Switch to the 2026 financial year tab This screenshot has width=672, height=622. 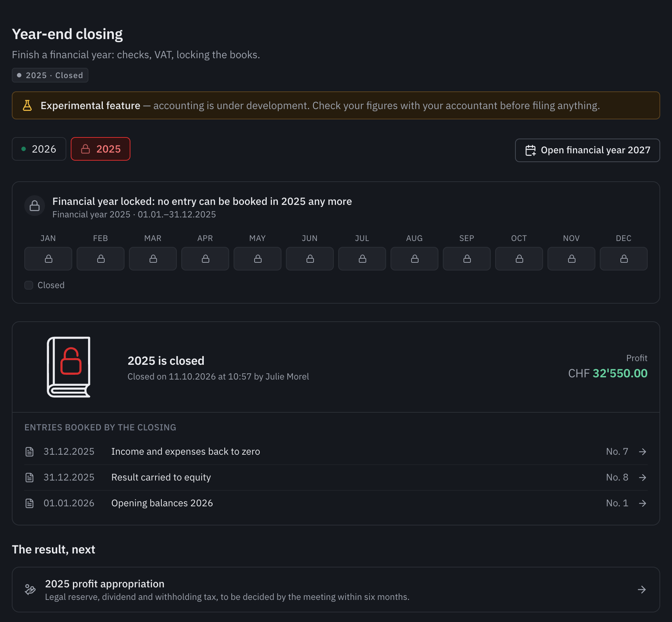39,149
